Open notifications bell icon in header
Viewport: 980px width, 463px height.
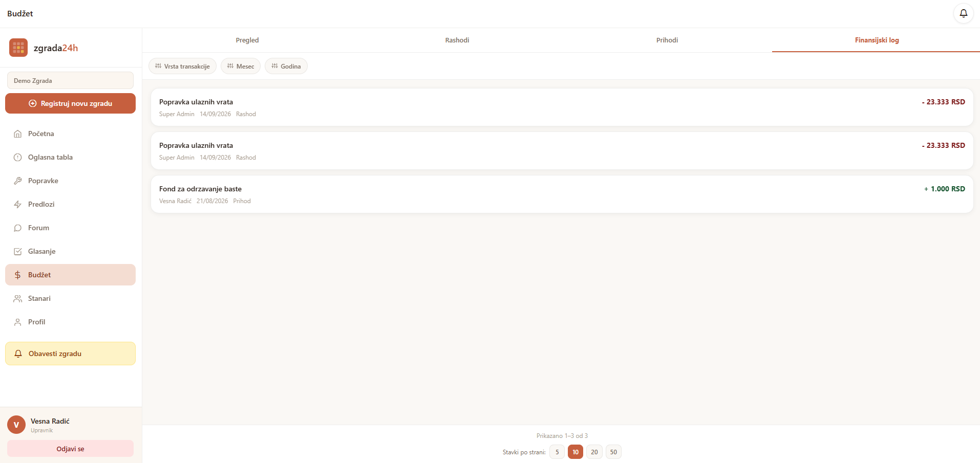[963, 13]
